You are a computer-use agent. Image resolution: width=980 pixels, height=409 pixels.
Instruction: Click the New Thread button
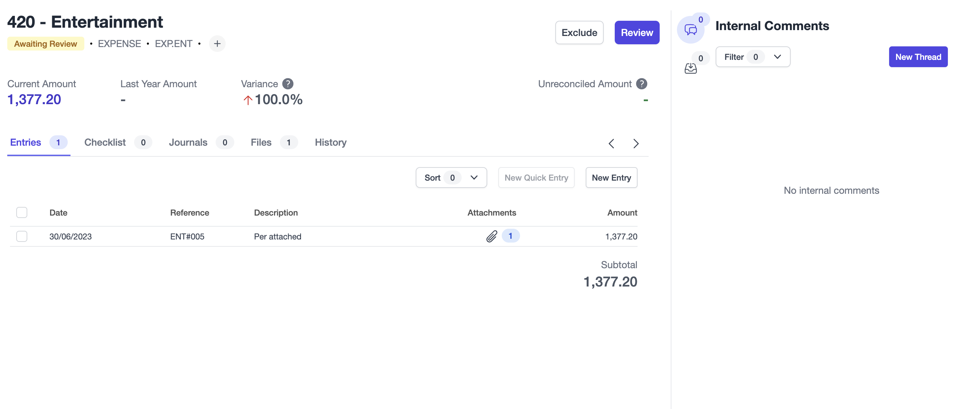click(918, 57)
